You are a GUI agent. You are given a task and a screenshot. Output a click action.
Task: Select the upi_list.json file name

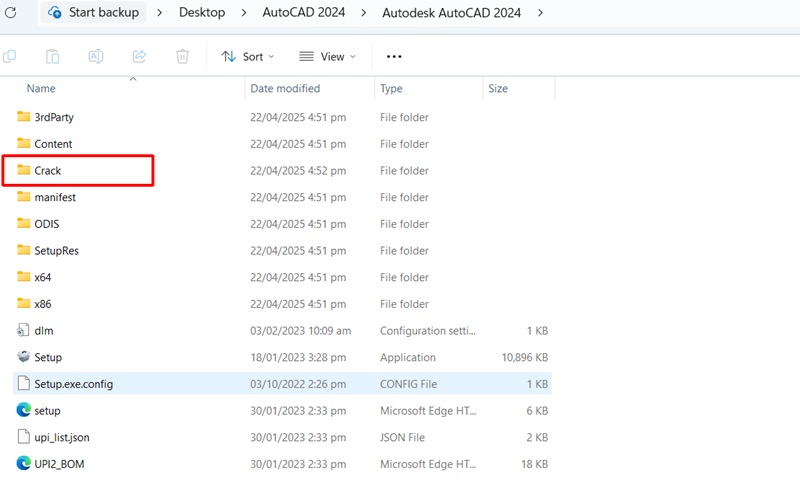[x=62, y=437]
